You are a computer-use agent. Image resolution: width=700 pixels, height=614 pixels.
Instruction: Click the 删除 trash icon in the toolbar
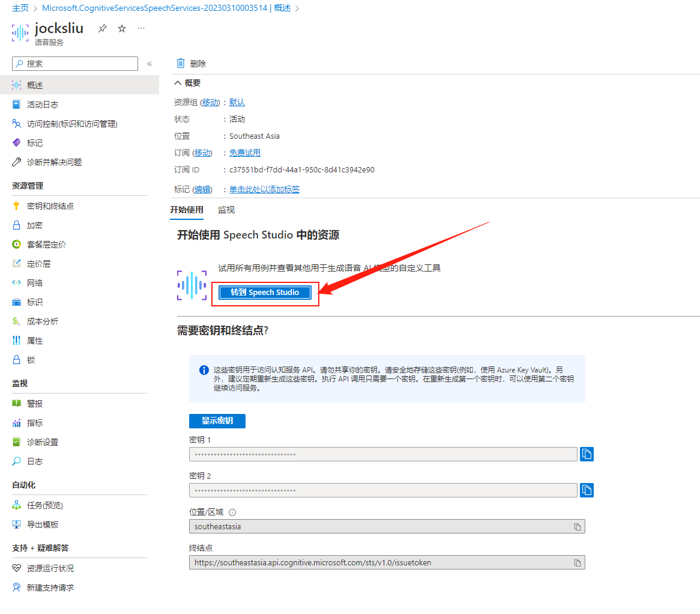click(x=180, y=63)
